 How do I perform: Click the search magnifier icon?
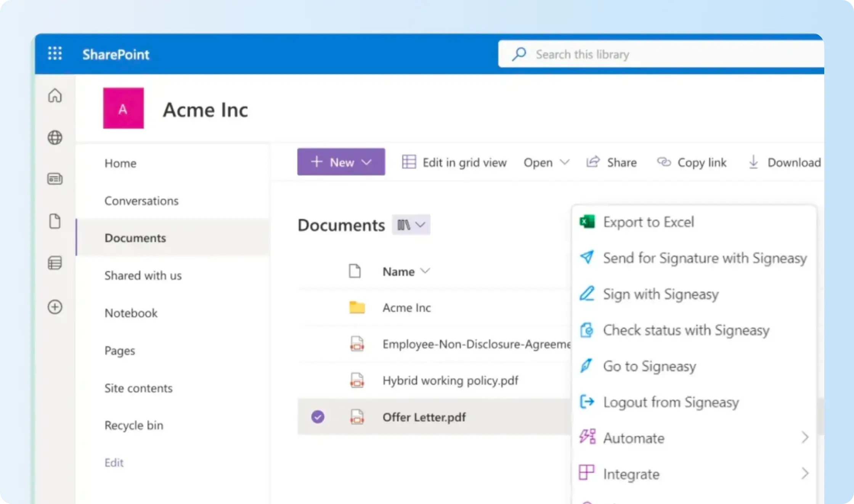pyautogui.click(x=519, y=54)
